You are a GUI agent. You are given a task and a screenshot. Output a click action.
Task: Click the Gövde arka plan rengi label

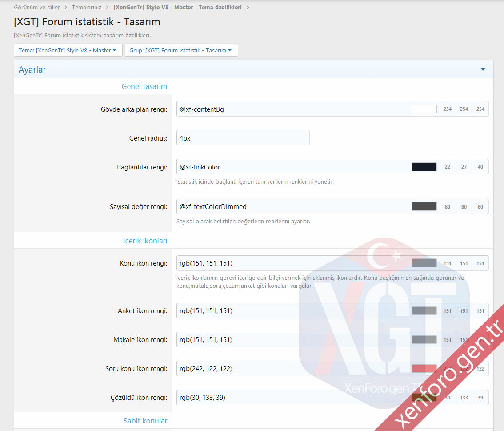pos(134,109)
